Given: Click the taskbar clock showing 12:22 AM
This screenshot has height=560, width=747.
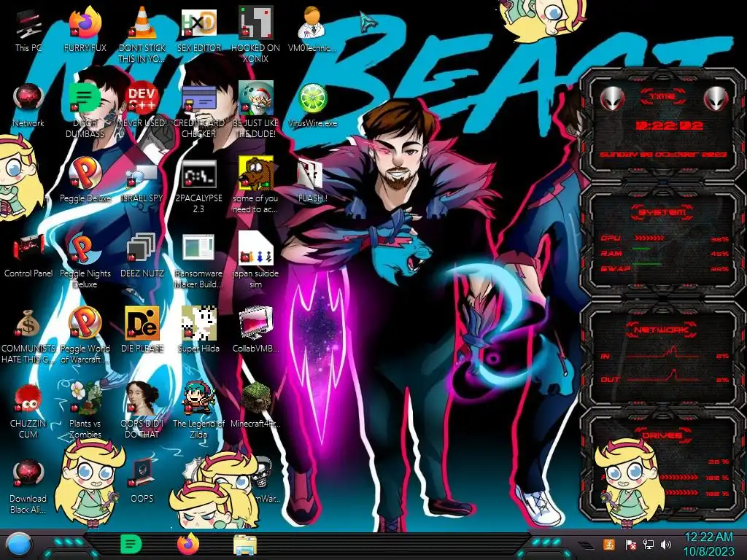Looking at the screenshot, I should tap(708, 544).
